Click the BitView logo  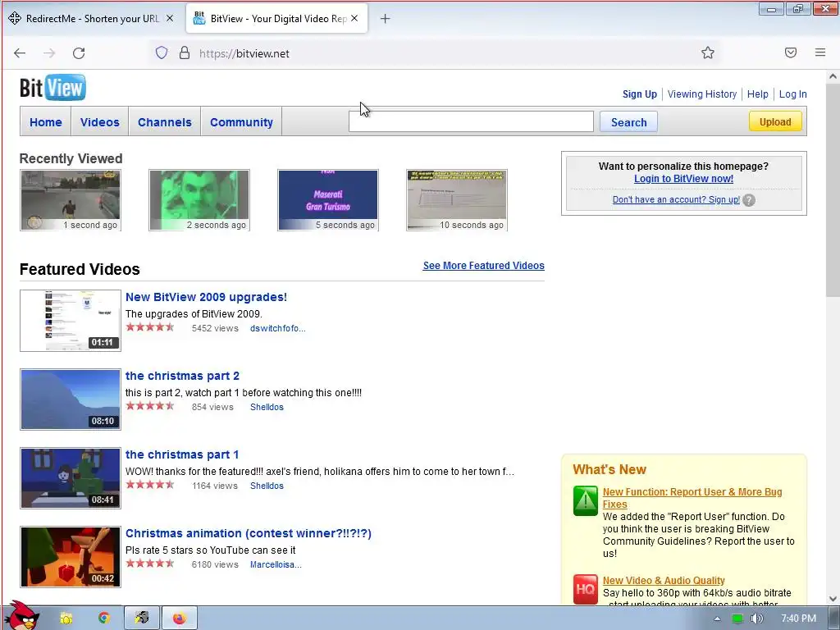(x=52, y=88)
